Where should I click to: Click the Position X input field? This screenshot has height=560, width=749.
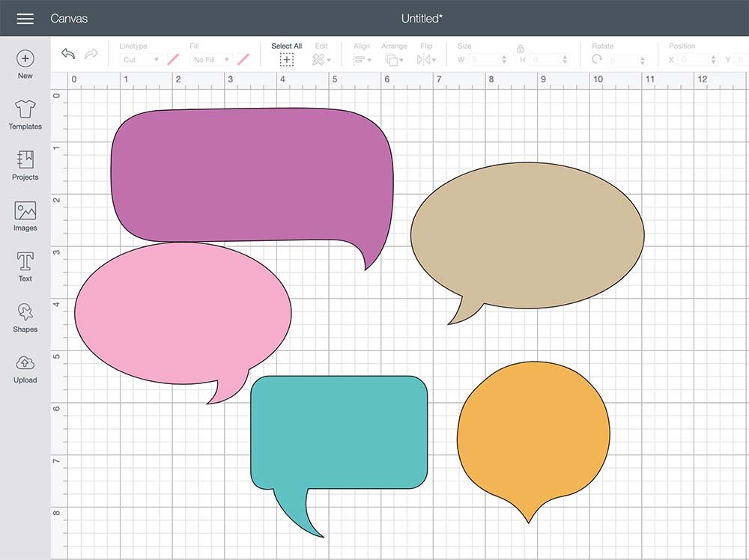click(x=694, y=60)
